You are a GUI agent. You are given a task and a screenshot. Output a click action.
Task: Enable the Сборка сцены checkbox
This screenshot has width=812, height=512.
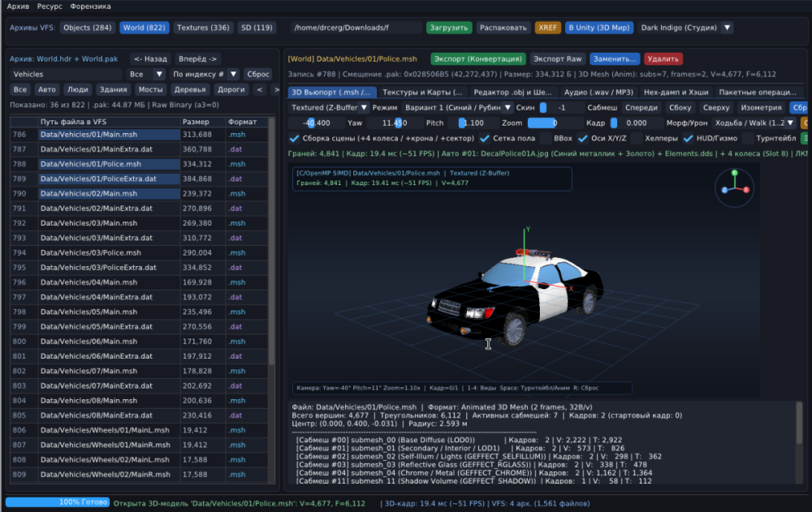[294, 138]
